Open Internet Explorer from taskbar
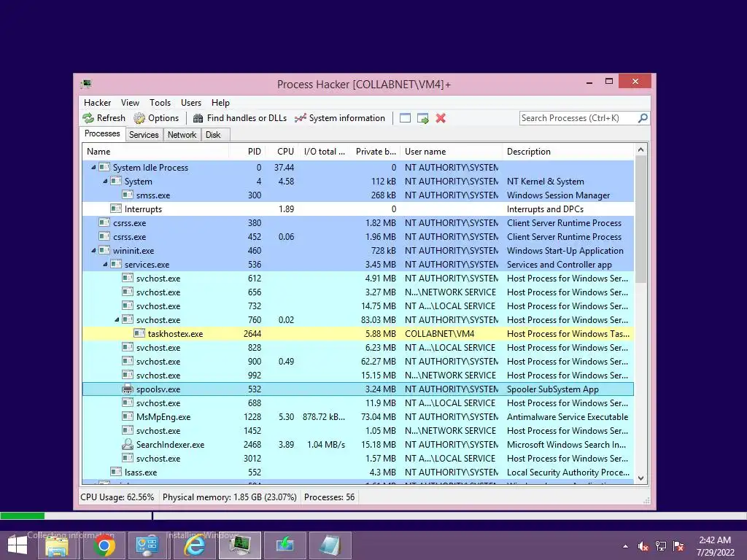Screen dimensions: 747x560 pyautogui.click(x=194, y=545)
